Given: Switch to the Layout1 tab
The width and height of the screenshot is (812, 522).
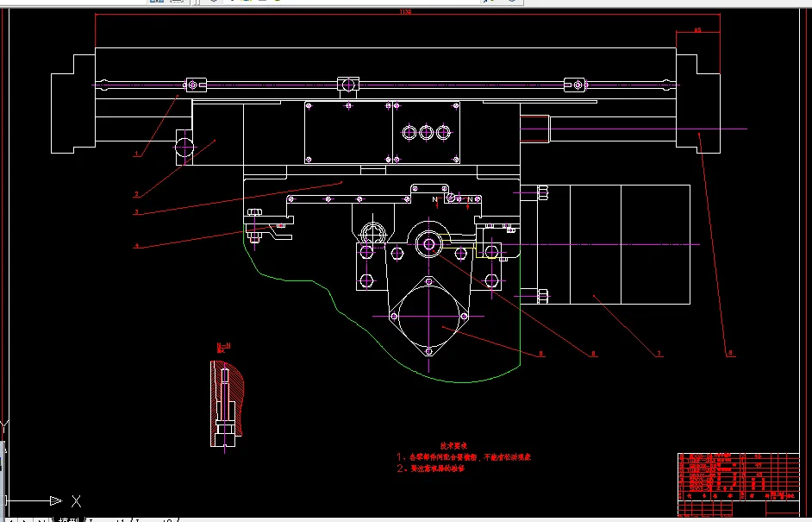Looking at the screenshot, I should 108,519.
